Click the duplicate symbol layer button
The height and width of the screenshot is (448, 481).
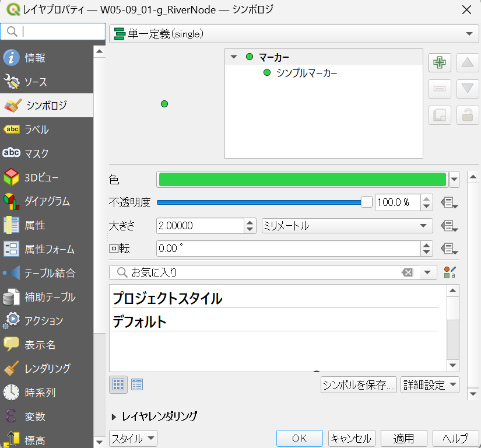[440, 115]
